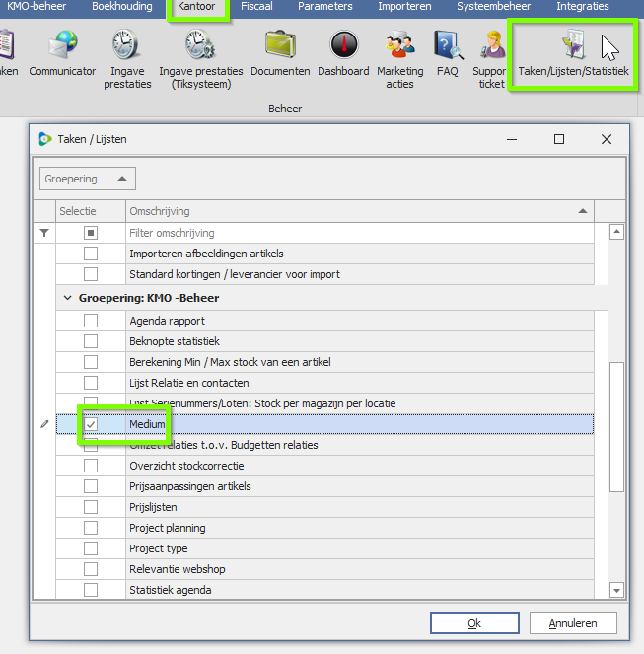Select the Agenda rapport row text
The height and width of the screenshot is (654, 644).
(x=167, y=321)
